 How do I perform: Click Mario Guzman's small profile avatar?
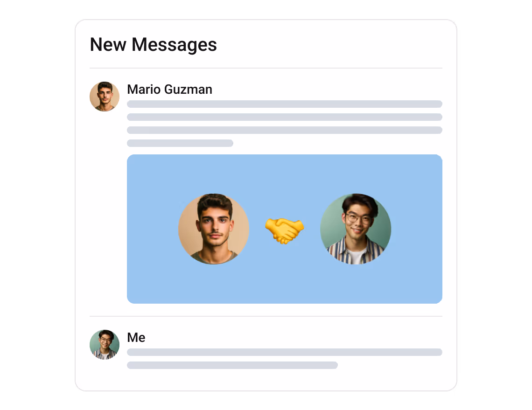coord(105,96)
